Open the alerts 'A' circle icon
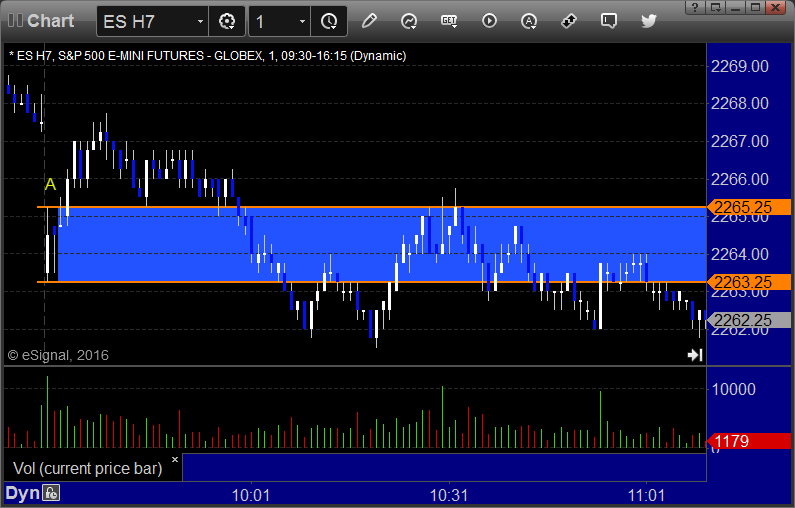Image resolution: width=795 pixels, height=508 pixels. tap(529, 21)
